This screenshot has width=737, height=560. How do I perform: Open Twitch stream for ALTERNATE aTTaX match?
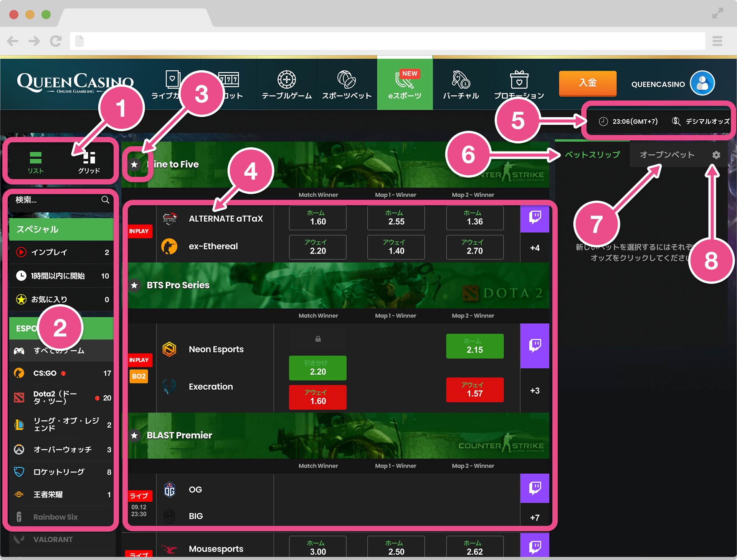point(535,219)
